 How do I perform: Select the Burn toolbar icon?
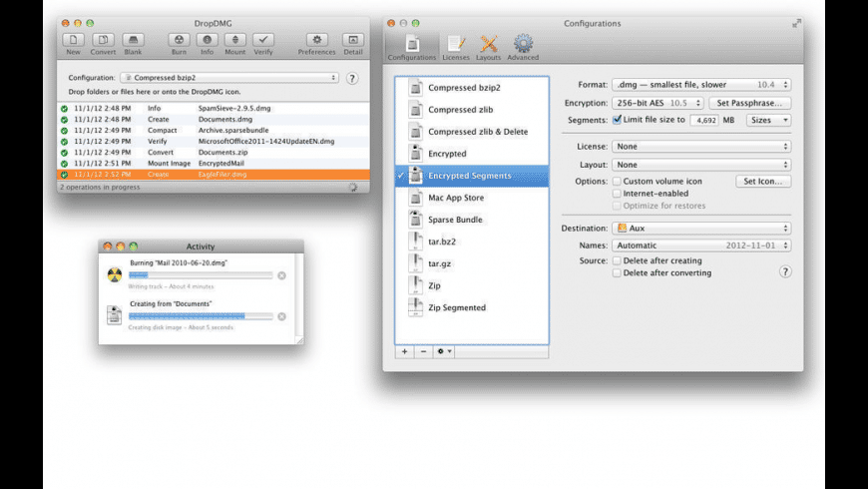coord(179,40)
